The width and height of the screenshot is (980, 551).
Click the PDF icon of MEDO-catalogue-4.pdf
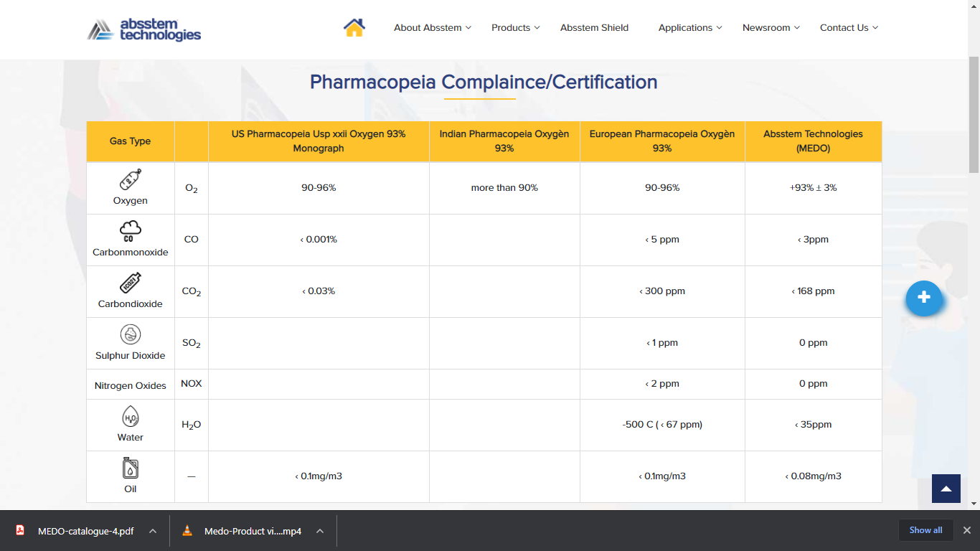(21, 531)
